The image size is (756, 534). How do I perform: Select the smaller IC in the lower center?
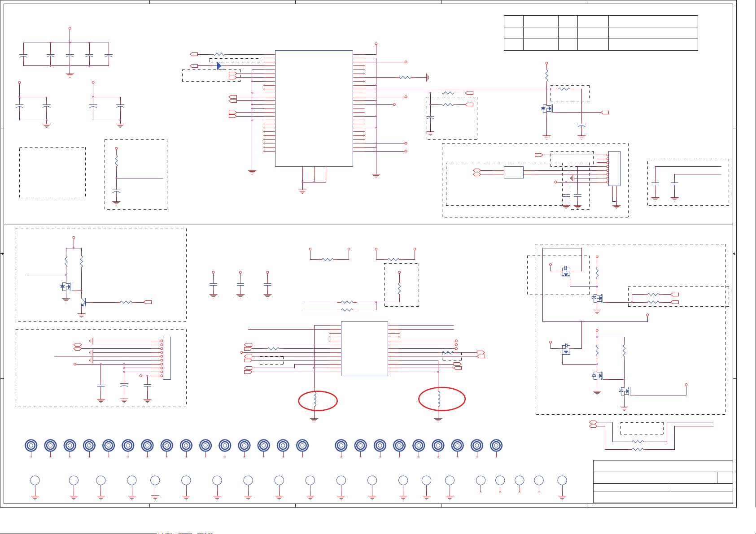pos(364,349)
